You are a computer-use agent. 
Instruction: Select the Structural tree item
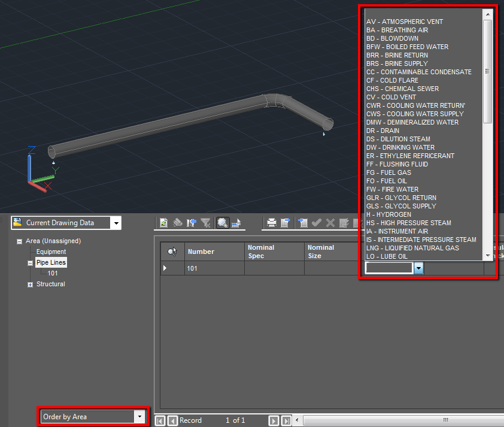point(51,284)
